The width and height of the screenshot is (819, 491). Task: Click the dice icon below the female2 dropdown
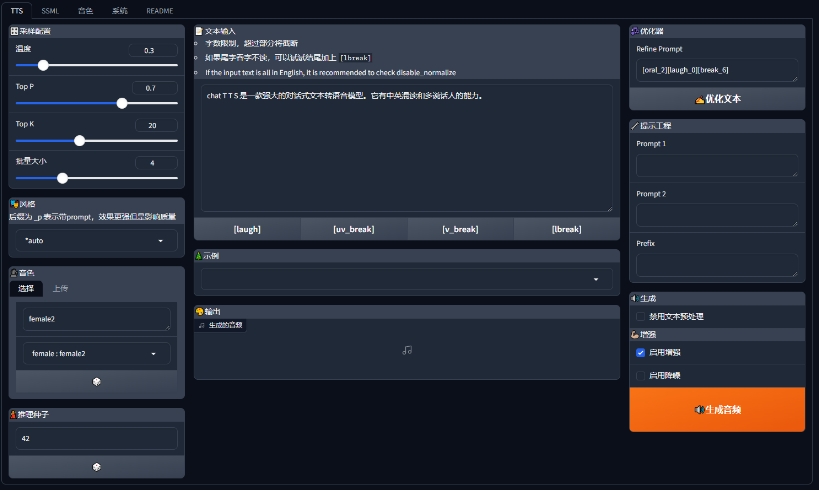(x=96, y=382)
